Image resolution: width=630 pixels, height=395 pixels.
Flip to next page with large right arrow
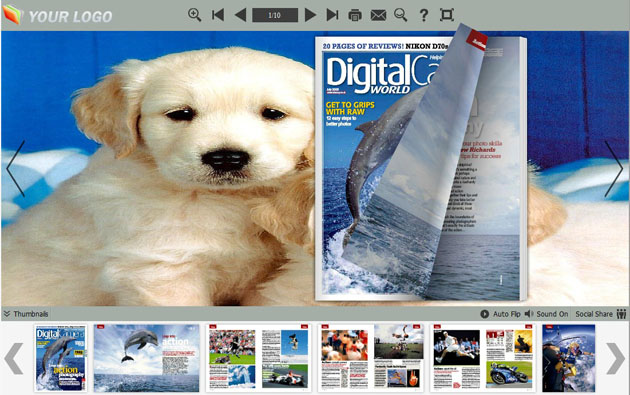click(x=614, y=168)
